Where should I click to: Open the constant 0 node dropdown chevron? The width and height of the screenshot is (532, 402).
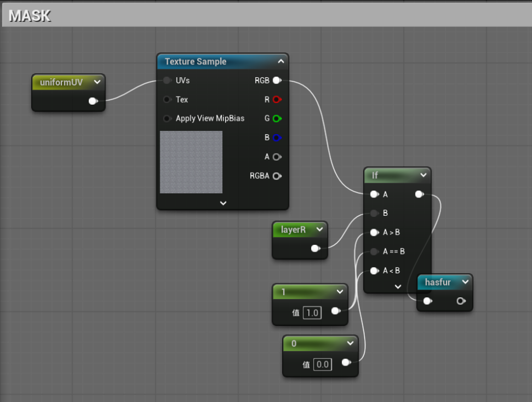(x=350, y=343)
